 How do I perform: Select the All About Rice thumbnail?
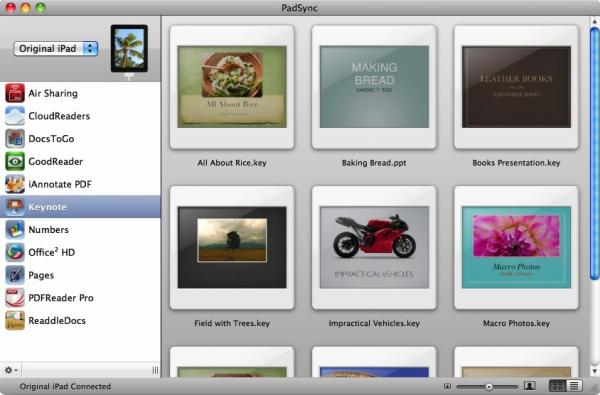click(x=232, y=87)
